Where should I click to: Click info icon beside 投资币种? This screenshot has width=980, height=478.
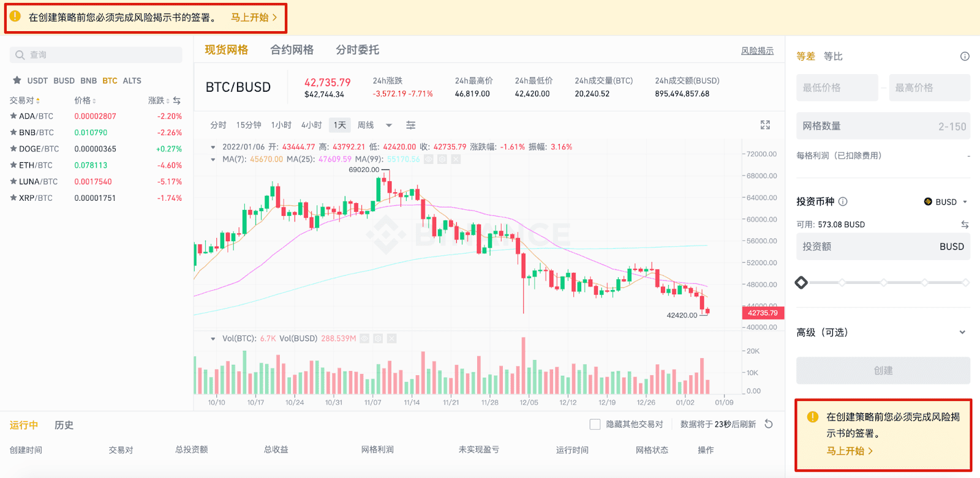coord(843,201)
